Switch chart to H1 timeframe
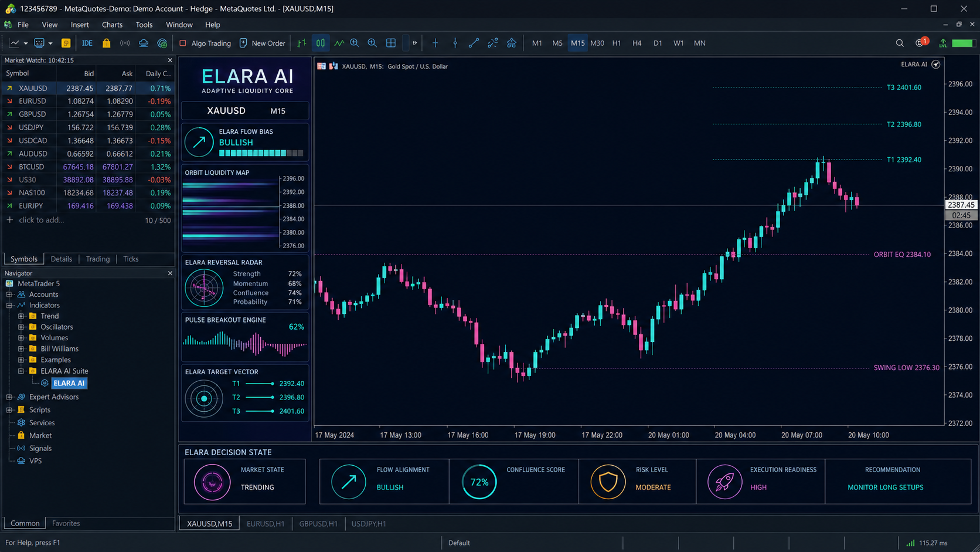 tap(617, 43)
